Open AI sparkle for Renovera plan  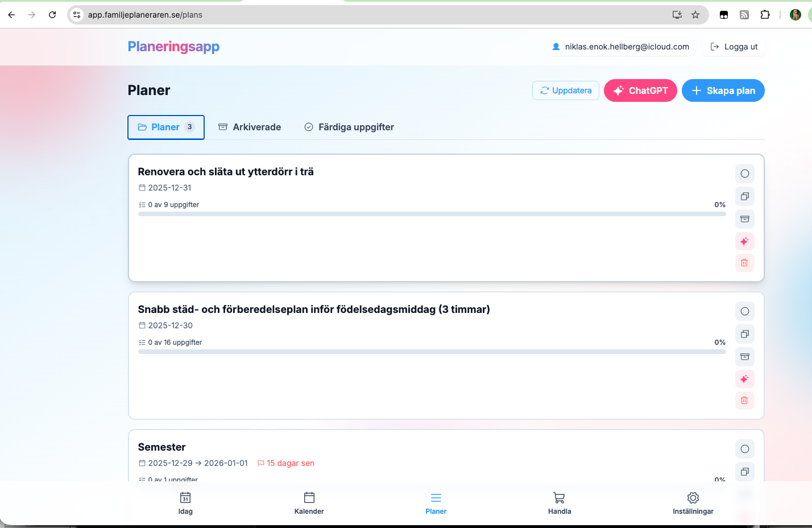point(744,241)
